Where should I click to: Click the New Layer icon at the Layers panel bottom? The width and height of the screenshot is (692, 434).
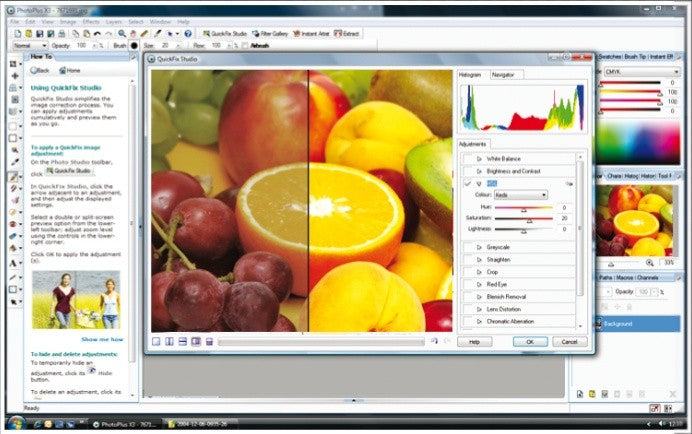[580, 394]
